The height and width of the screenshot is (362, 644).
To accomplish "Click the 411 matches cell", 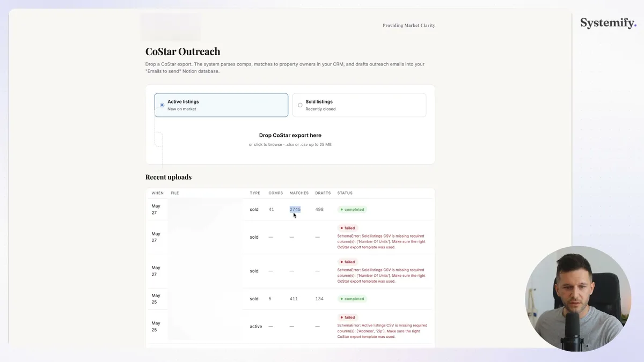I will tap(294, 299).
